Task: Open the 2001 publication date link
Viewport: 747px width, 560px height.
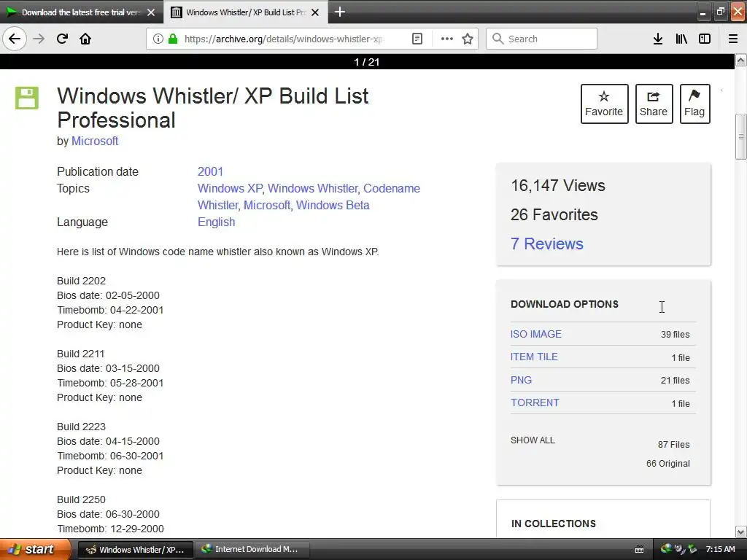Action: pos(210,171)
